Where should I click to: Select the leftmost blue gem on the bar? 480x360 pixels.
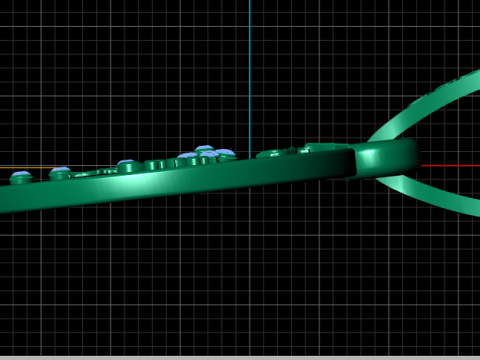click(x=22, y=174)
